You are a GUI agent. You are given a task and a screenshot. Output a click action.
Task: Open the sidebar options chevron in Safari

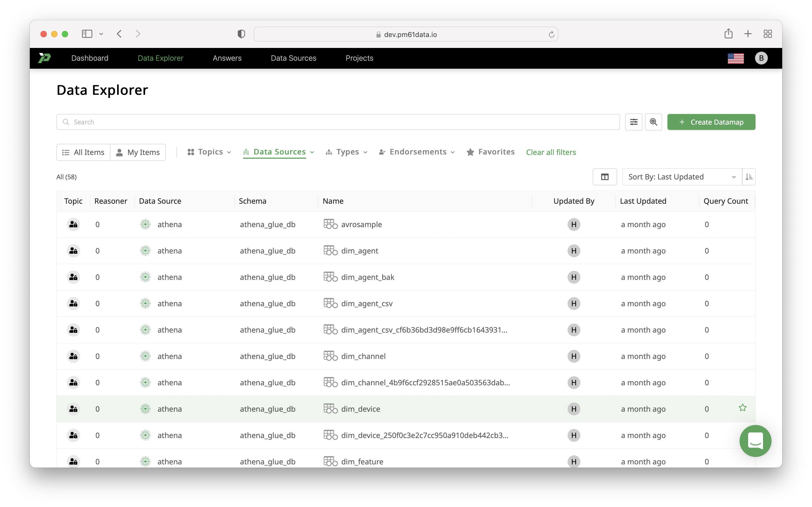(x=101, y=34)
